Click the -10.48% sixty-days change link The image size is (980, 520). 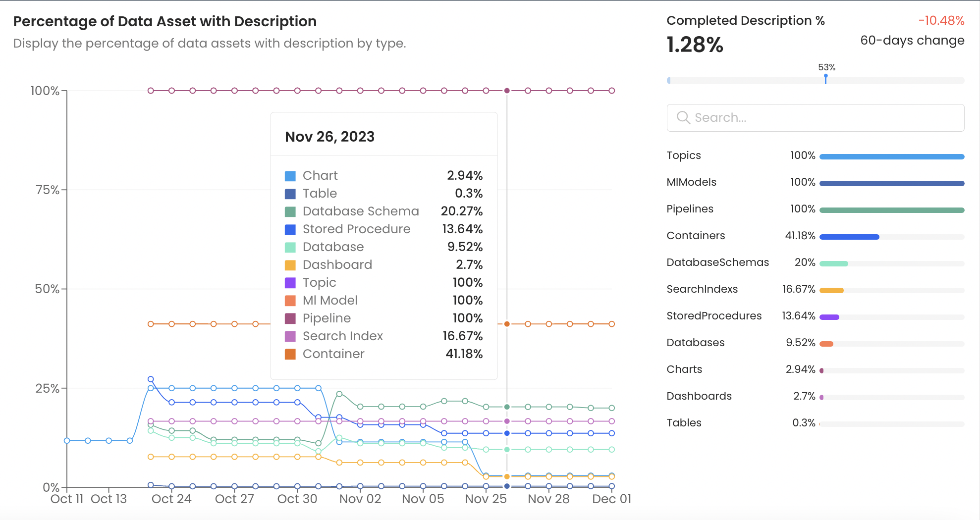click(x=941, y=20)
